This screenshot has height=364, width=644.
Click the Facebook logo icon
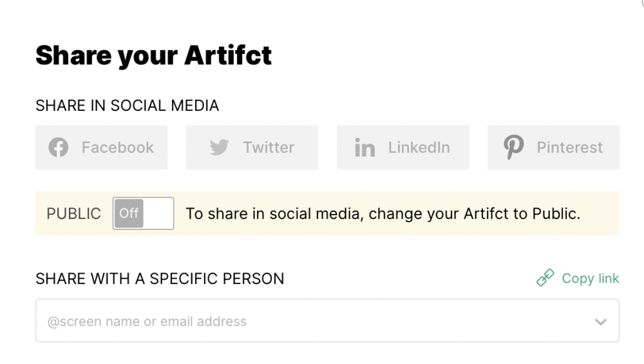click(59, 147)
